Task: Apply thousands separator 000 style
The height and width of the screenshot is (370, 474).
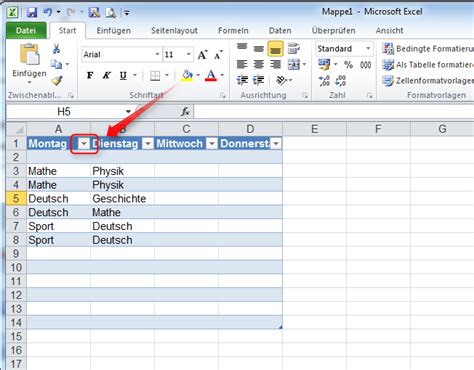Action: [366, 65]
